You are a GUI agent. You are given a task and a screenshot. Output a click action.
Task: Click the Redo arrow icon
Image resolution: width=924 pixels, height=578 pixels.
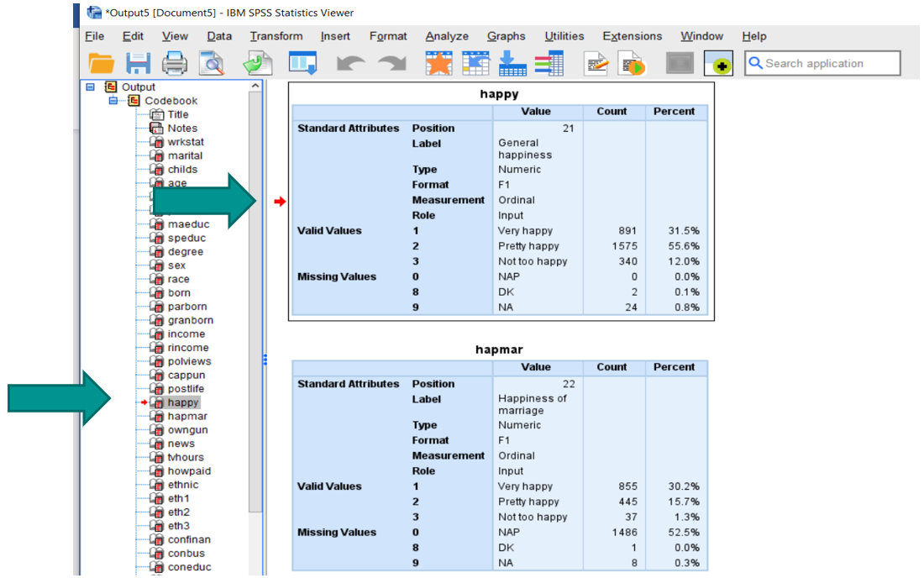(392, 63)
